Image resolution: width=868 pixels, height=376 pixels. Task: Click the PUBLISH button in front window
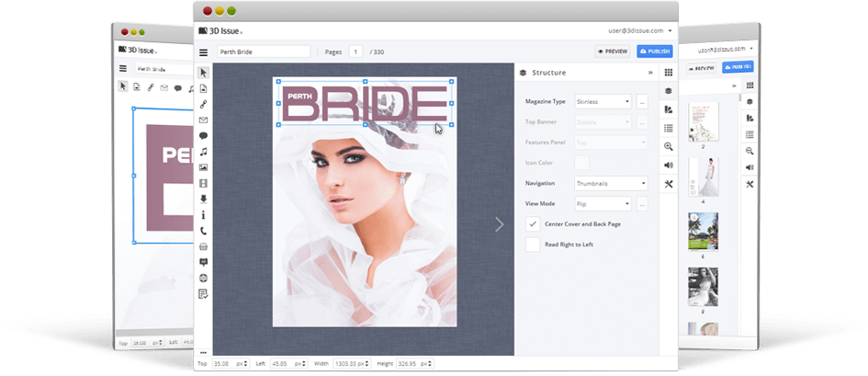click(655, 51)
